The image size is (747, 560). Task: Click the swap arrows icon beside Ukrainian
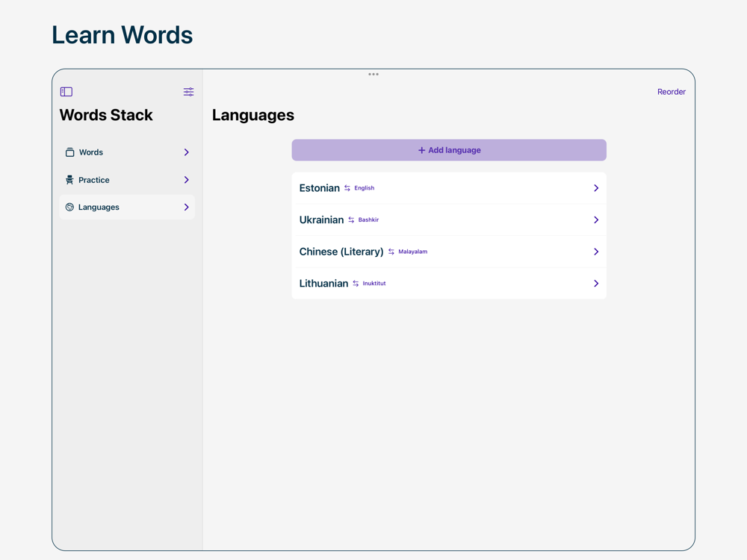pos(351,220)
